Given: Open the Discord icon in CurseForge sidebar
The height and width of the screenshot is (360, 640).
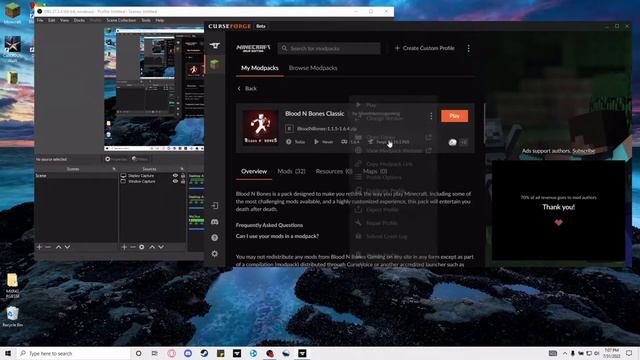Looking at the screenshot, I should coord(215,222).
